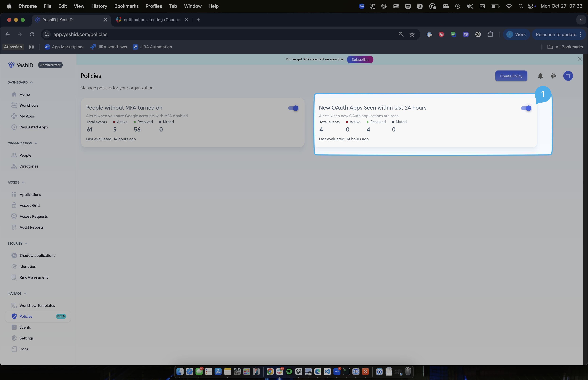Open Risk Assessment
588x380 pixels.
(34, 277)
